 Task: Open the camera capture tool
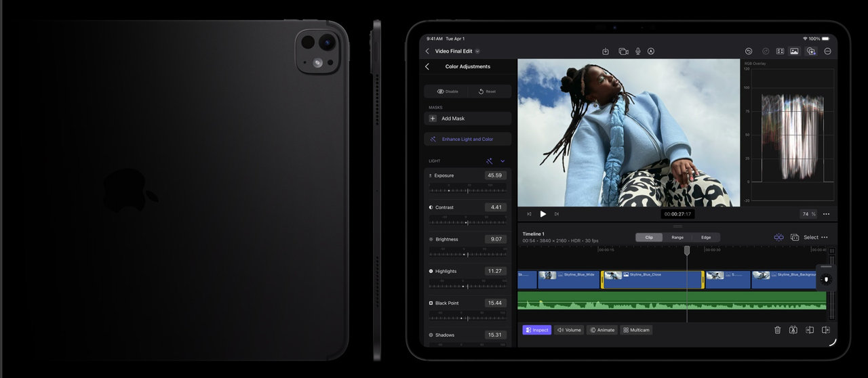pyautogui.click(x=623, y=51)
